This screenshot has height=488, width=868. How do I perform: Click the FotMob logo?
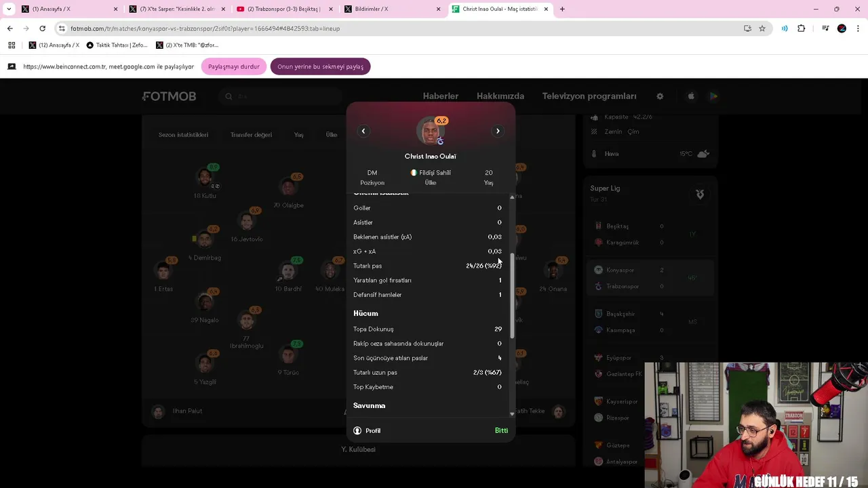[x=170, y=96]
